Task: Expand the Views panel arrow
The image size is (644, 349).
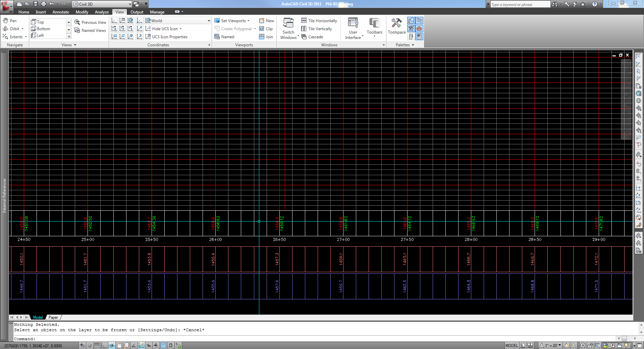Action: 75,45
